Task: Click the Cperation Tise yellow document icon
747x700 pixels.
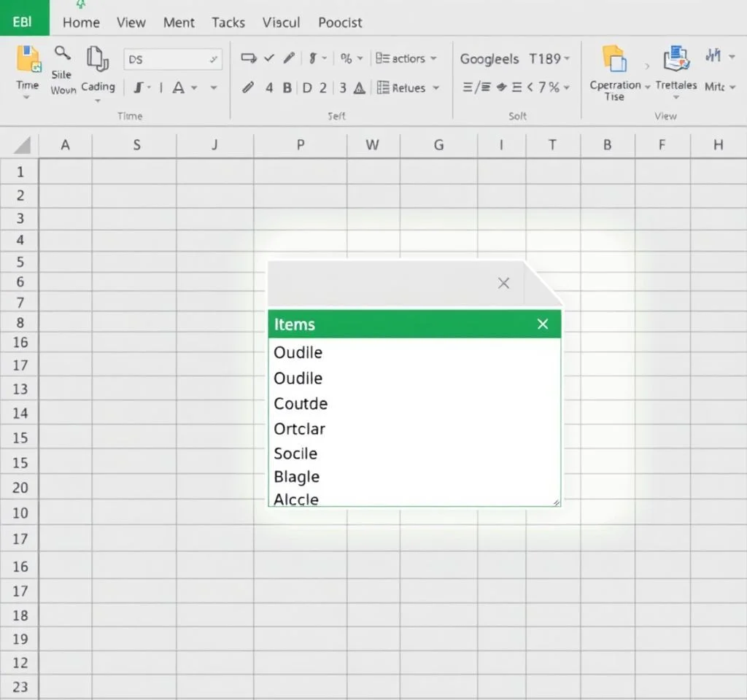Action: point(614,60)
